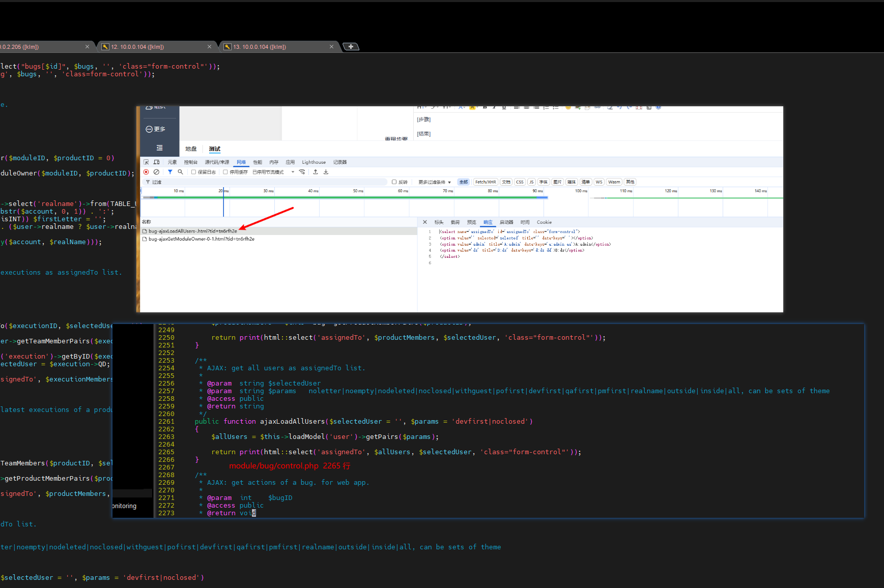Open a new session with the plus tab button
Viewport: 884px width, 588px height.
351,47
